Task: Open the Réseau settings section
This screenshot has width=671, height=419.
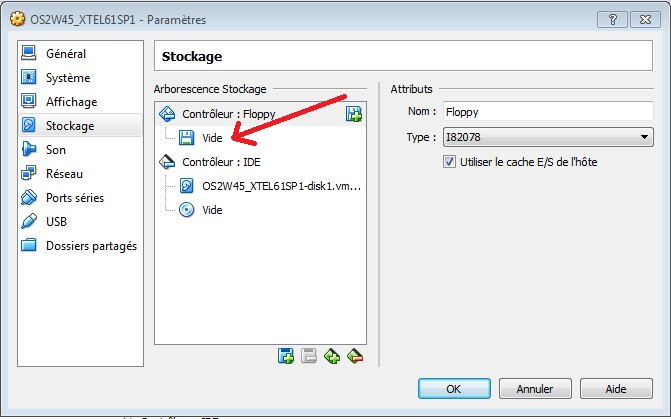Action: tap(64, 174)
